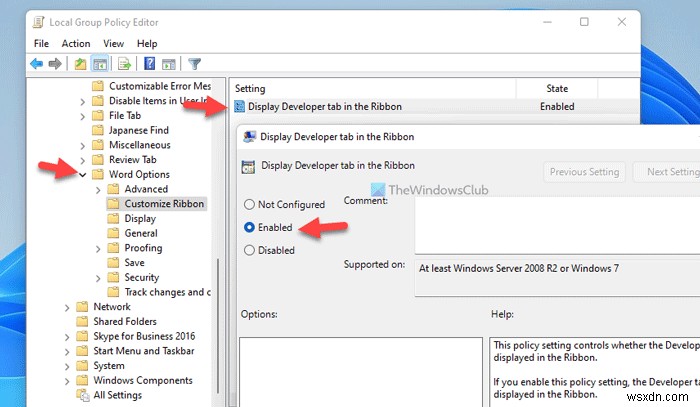The width and height of the screenshot is (700, 407).
Task: Click the Back arrow toolbar icon
Action: point(36,64)
